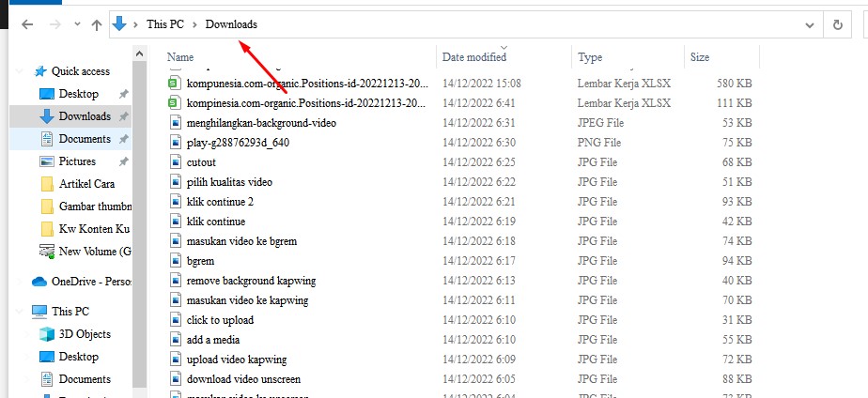This screenshot has width=868, height=398.
Task: Sort files by the Name column
Action: [x=180, y=57]
